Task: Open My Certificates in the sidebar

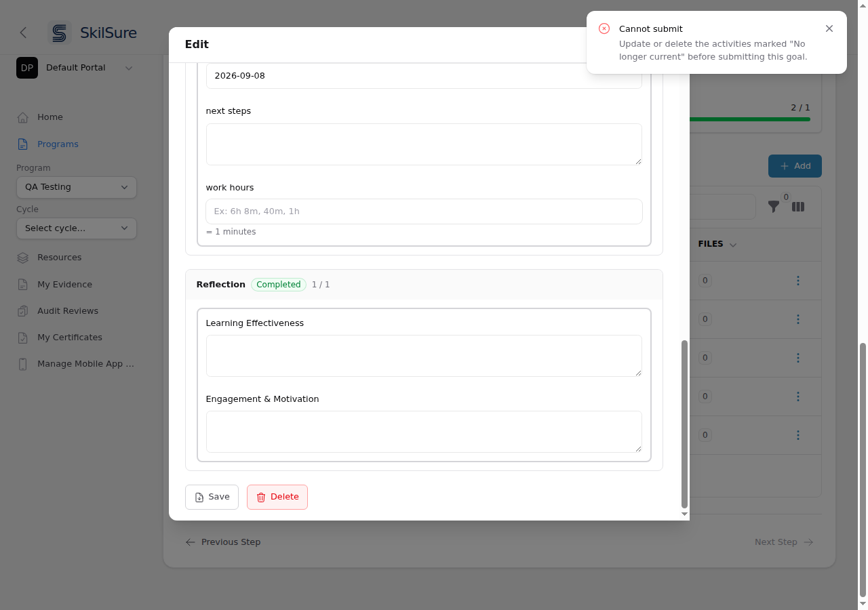Action: pos(70,338)
